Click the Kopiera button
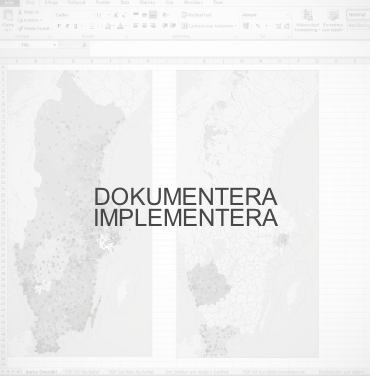The height and width of the screenshot is (376, 370). 29,20
